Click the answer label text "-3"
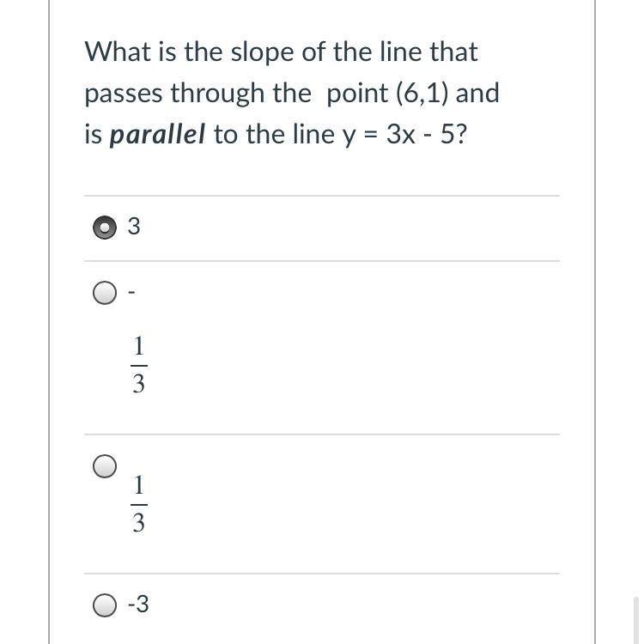Screen dimensions: 644x644 point(138,605)
